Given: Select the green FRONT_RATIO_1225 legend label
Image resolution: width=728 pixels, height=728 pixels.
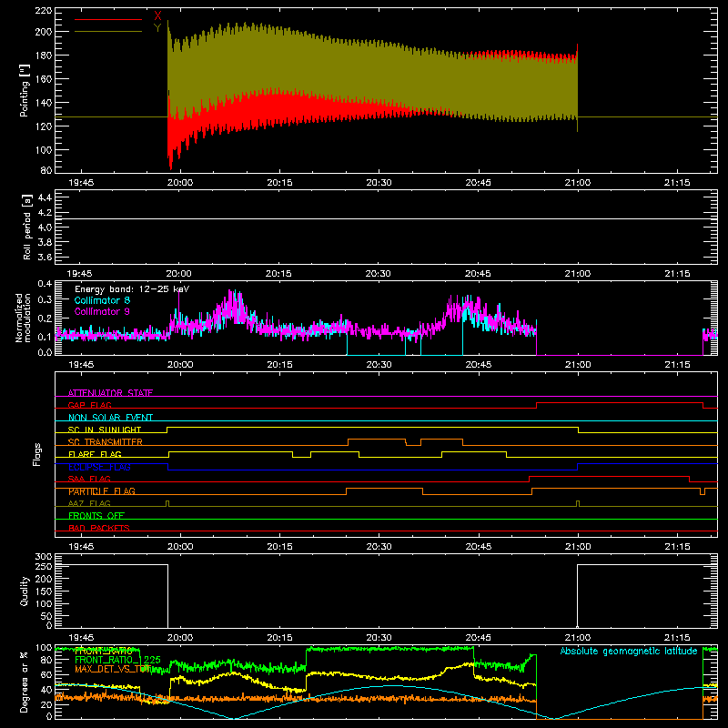Looking at the screenshot, I should tap(117, 660).
